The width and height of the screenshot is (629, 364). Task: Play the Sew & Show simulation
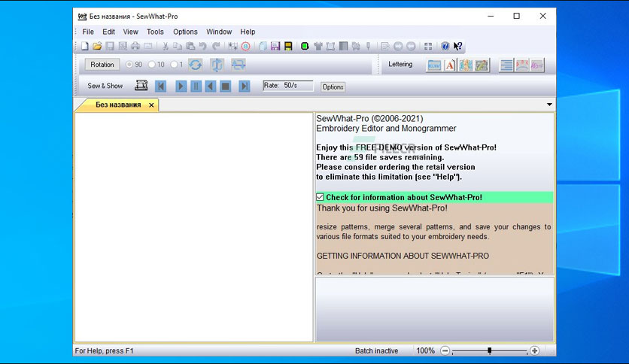pos(181,86)
